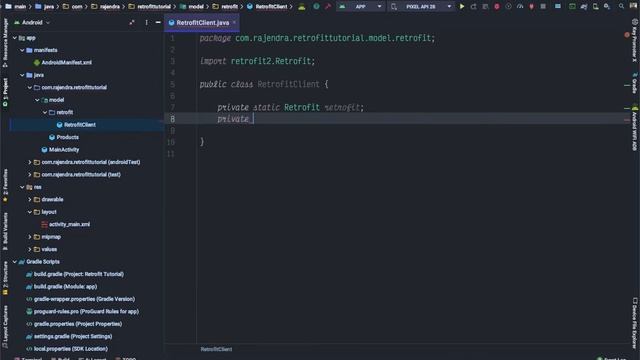Open the PIXEL API 28 device dropdown
This screenshot has height=360, width=640.
click(x=421, y=7)
